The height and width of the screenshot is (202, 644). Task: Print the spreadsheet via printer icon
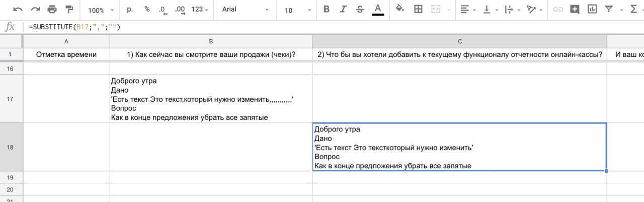point(52,9)
